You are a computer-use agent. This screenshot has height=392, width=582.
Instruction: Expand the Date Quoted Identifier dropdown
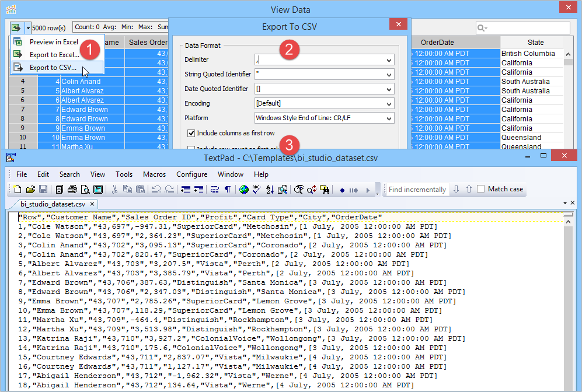click(389, 89)
